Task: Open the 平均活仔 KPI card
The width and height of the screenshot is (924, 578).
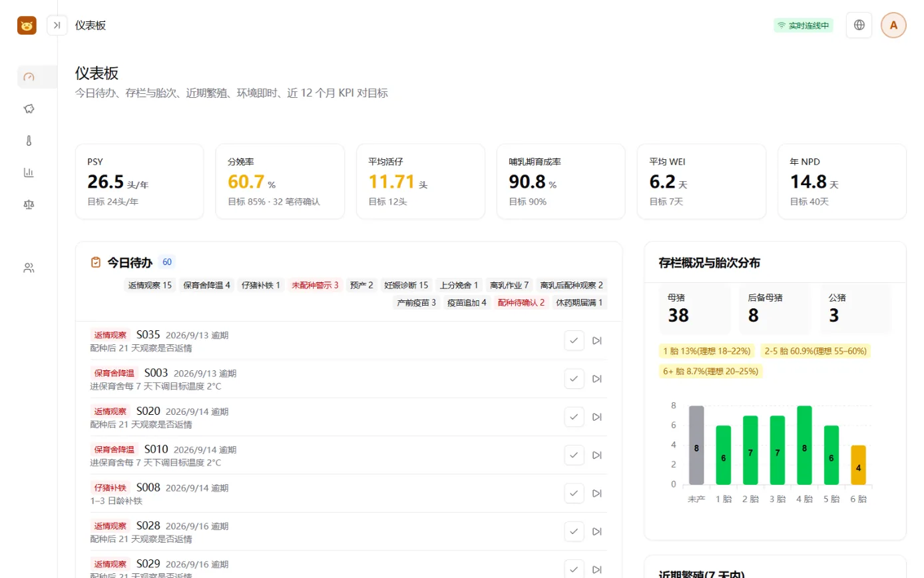Action: point(421,181)
